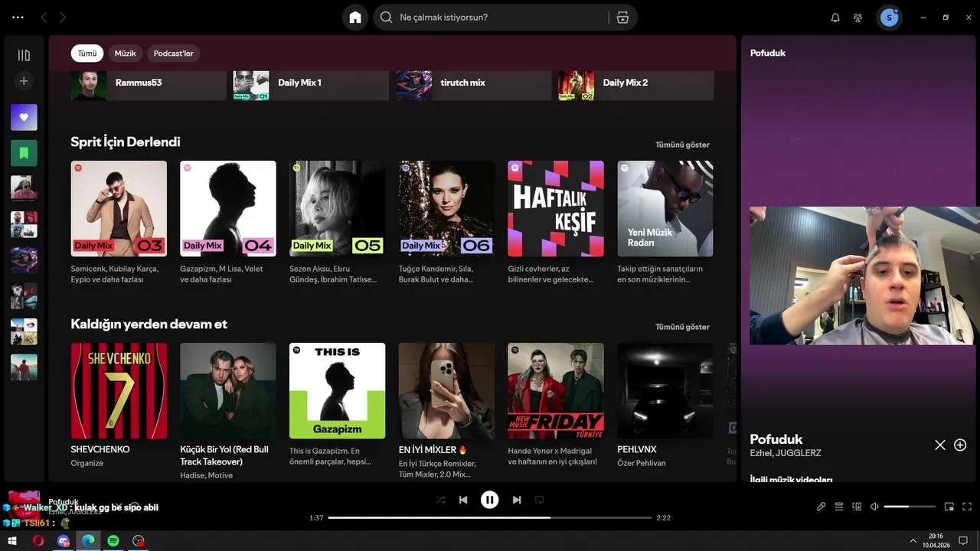Open the Windows Start menu
The image size is (980, 551).
(x=12, y=540)
